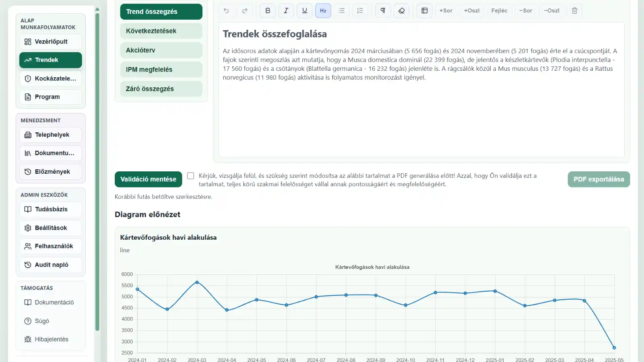Apply a bullet list with the list icon
The height and width of the screenshot is (362, 644).
(342, 11)
